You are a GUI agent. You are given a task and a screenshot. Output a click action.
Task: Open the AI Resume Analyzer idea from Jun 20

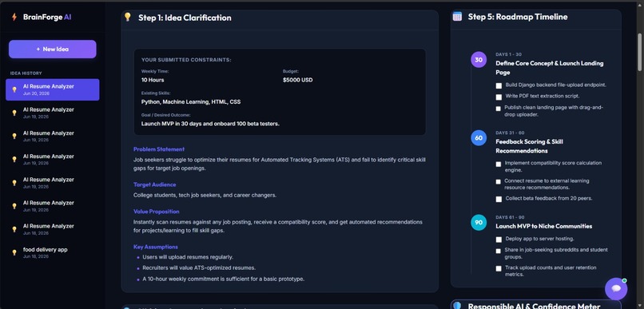[x=53, y=89]
